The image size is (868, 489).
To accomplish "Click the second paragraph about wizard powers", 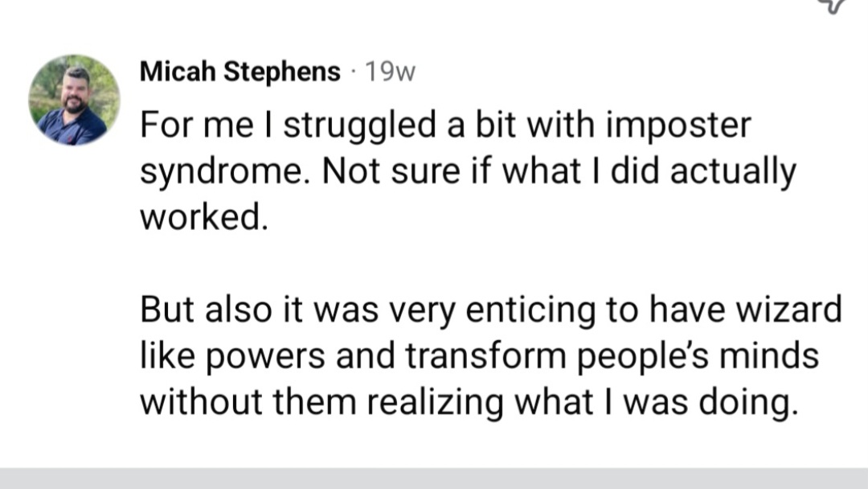I will tap(490, 355).
